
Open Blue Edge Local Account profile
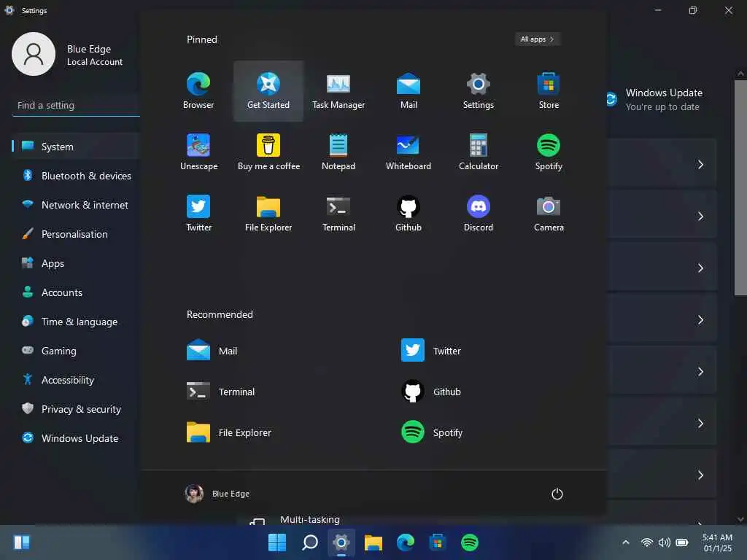(x=67, y=54)
